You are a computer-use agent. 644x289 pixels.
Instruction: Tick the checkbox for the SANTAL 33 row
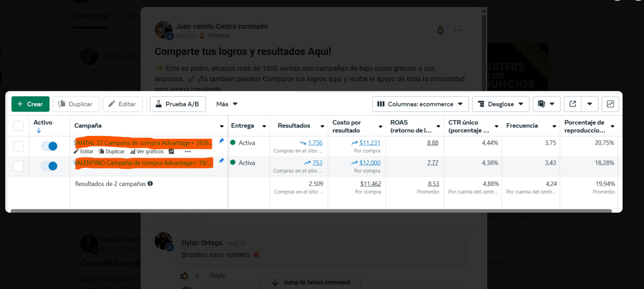click(x=18, y=146)
